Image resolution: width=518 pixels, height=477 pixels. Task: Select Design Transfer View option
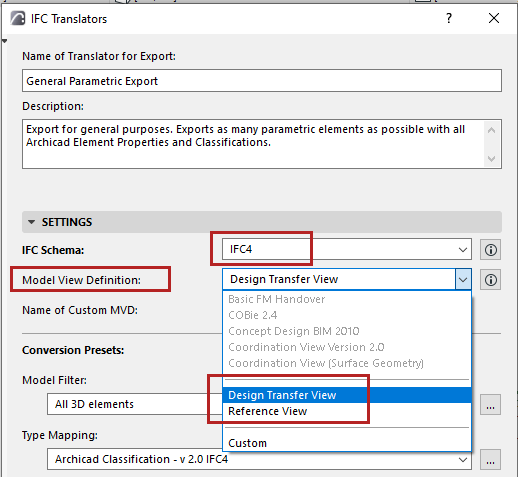(347, 395)
